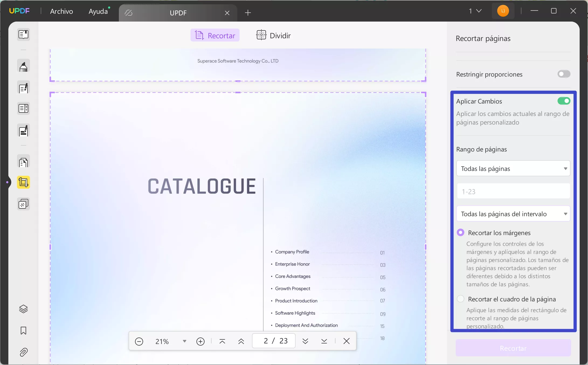The height and width of the screenshot is (365, 588).
Task: Click the right crop handle on page
Action: point(426,247)
